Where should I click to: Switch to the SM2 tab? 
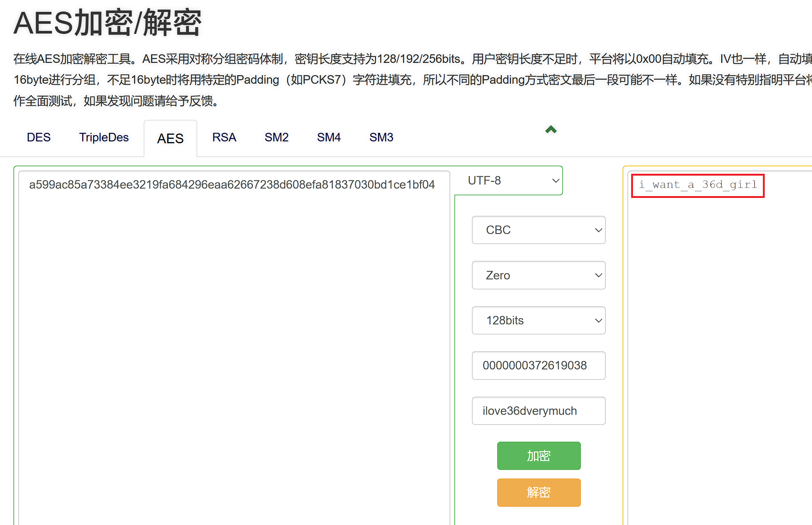[x=276, y=137]
